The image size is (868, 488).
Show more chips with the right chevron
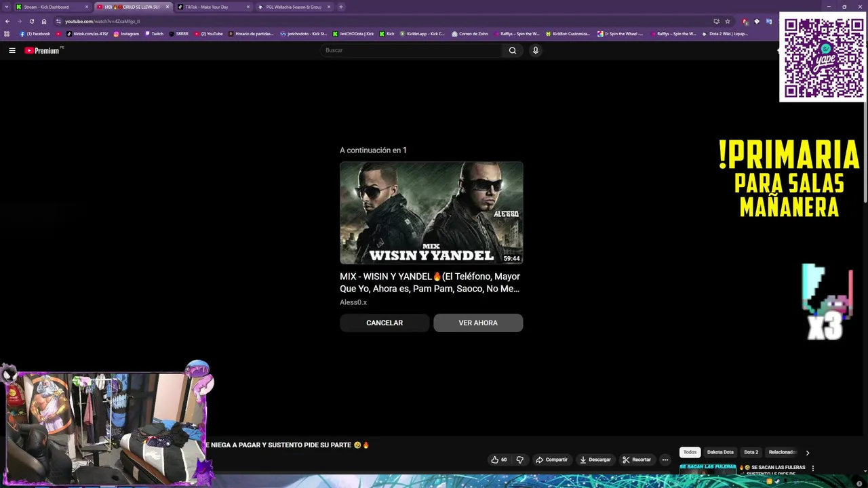(807, 452)
